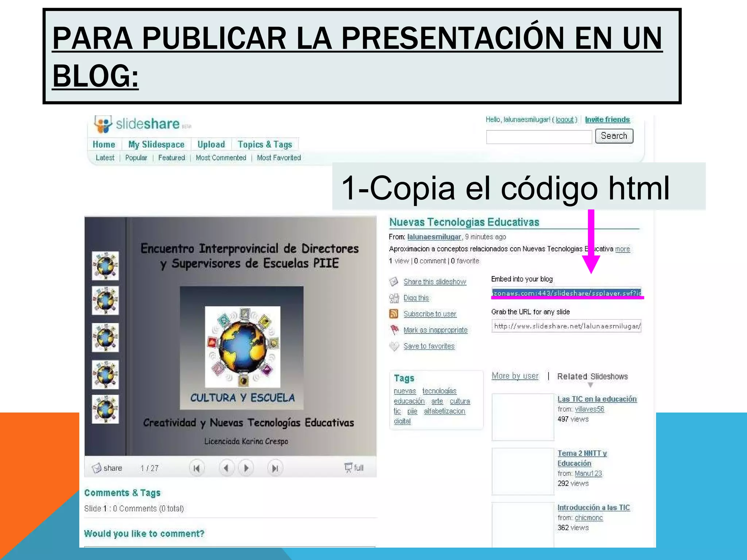Open Introducción a las TIC slideshow
This screenshot has width=747, height=560.
click(x=593, y=507)
